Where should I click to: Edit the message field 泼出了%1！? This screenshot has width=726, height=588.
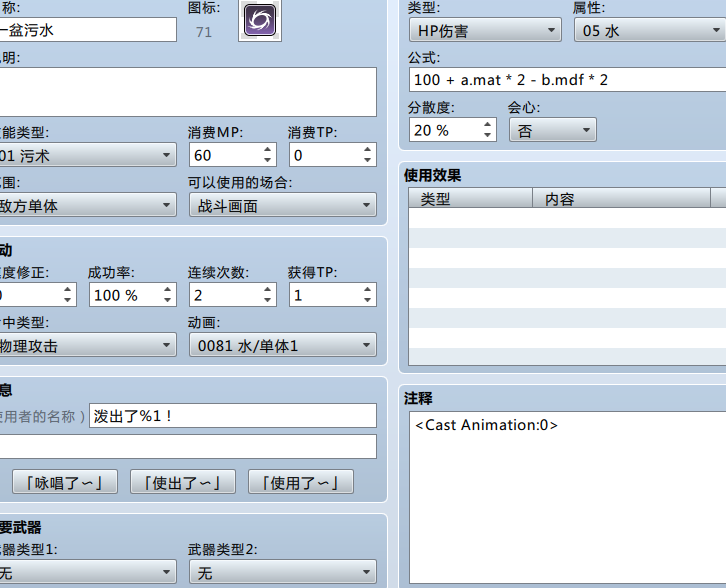(233, 415)
